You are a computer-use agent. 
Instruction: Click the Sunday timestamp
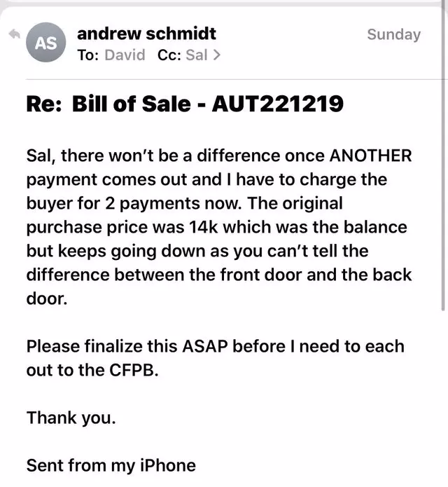tap(393, 34)
